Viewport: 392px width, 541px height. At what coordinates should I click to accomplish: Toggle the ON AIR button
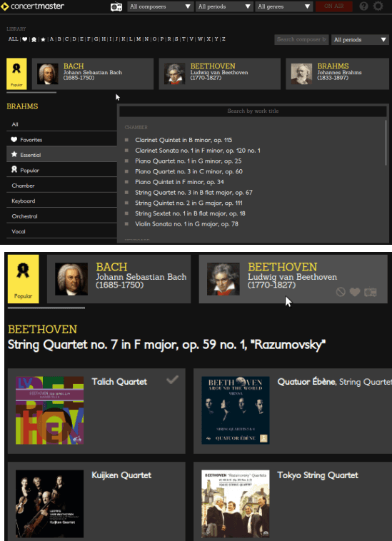pos(333,6)
